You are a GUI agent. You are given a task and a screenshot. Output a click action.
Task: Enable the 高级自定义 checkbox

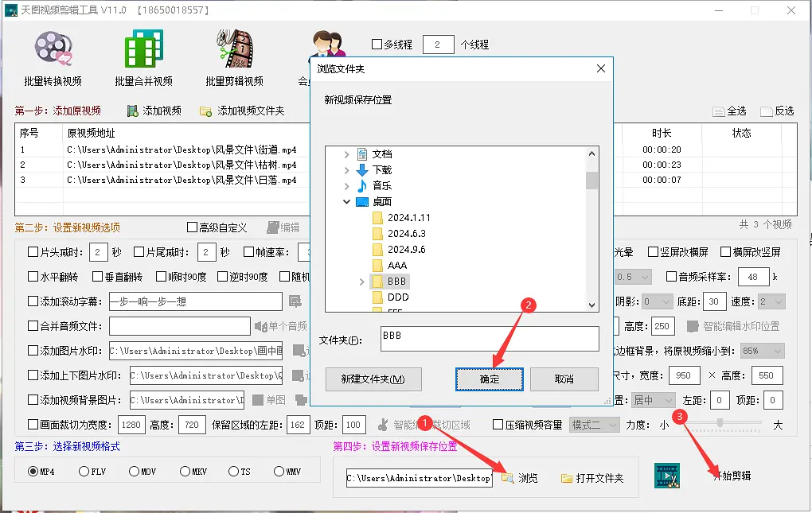coord(192,227)
